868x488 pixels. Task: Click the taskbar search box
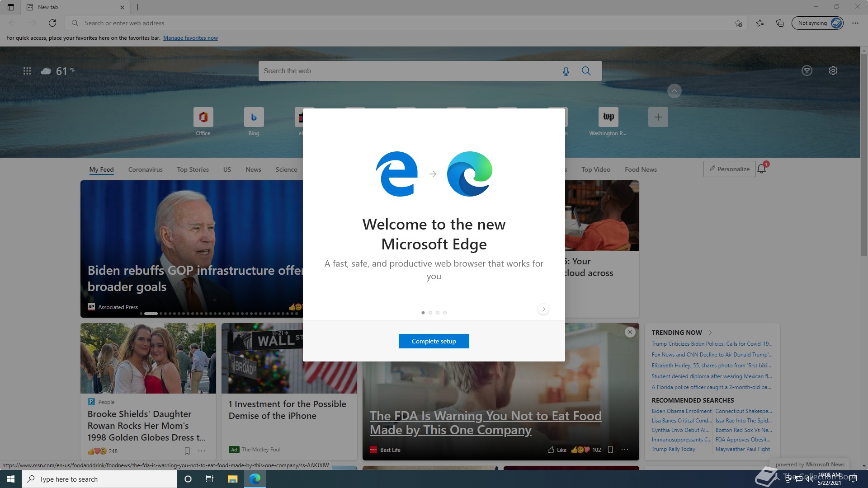point(99,479)
